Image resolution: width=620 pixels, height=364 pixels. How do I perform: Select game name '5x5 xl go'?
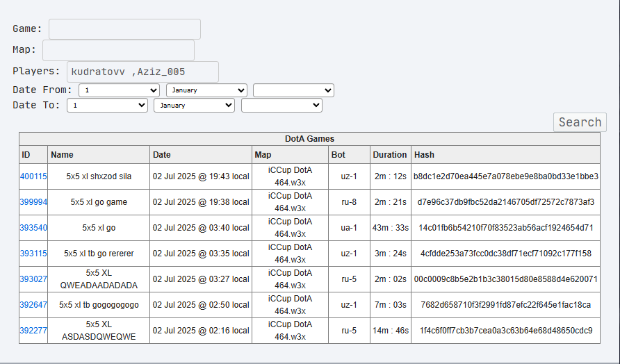(99, 228)
